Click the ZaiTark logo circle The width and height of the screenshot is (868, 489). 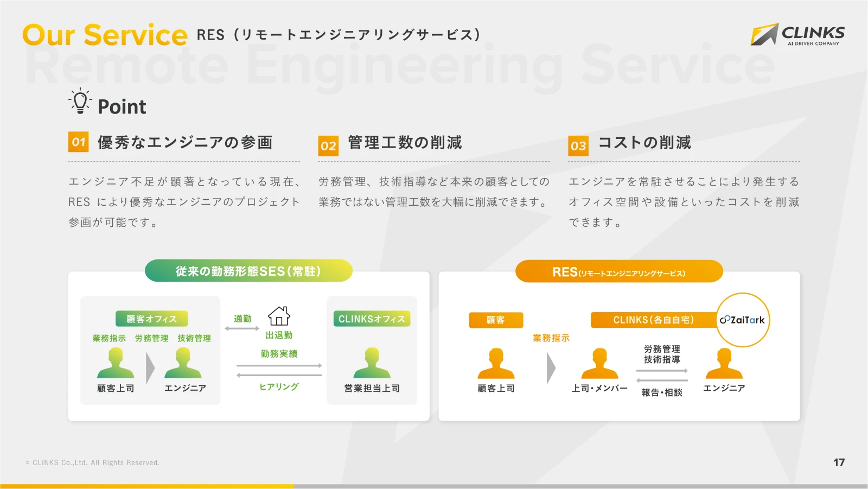click(x=743, y=320)
